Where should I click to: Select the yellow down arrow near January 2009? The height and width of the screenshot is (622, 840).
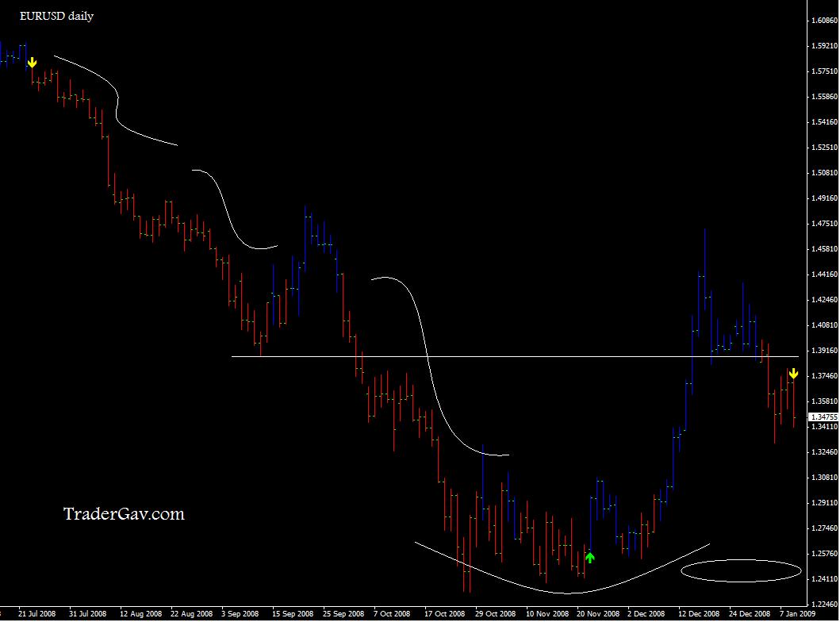pyautogui.click(x=792, y=373)
